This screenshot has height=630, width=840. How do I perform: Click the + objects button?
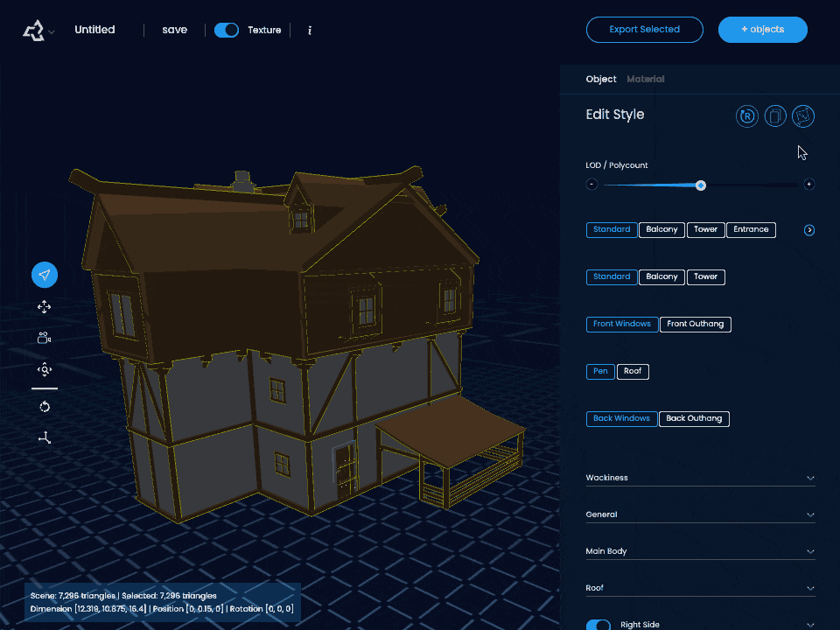(x=763, y=30)
